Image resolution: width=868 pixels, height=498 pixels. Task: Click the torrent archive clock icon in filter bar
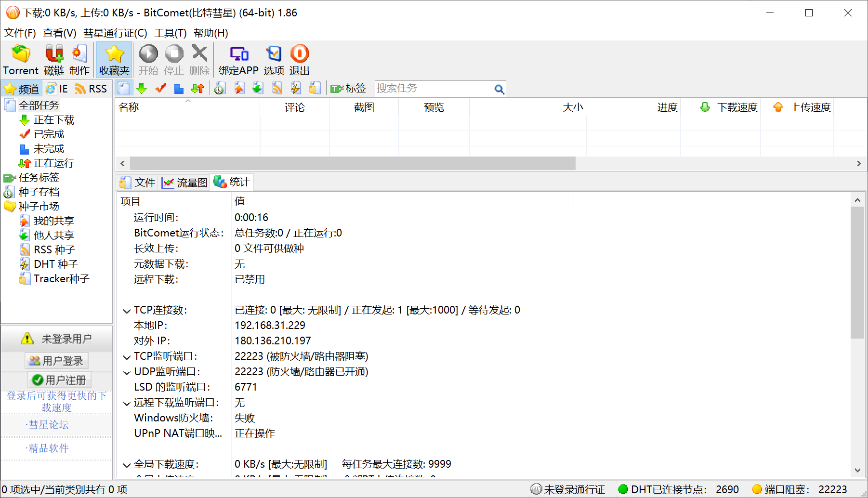220,88
